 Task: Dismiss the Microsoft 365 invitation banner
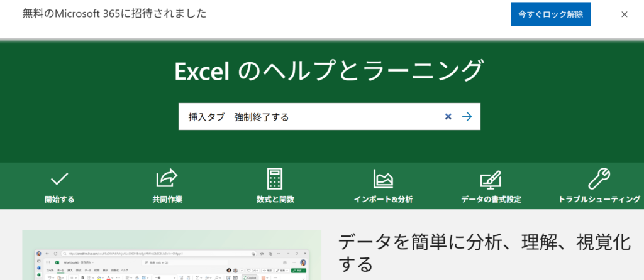click(625, 14)
